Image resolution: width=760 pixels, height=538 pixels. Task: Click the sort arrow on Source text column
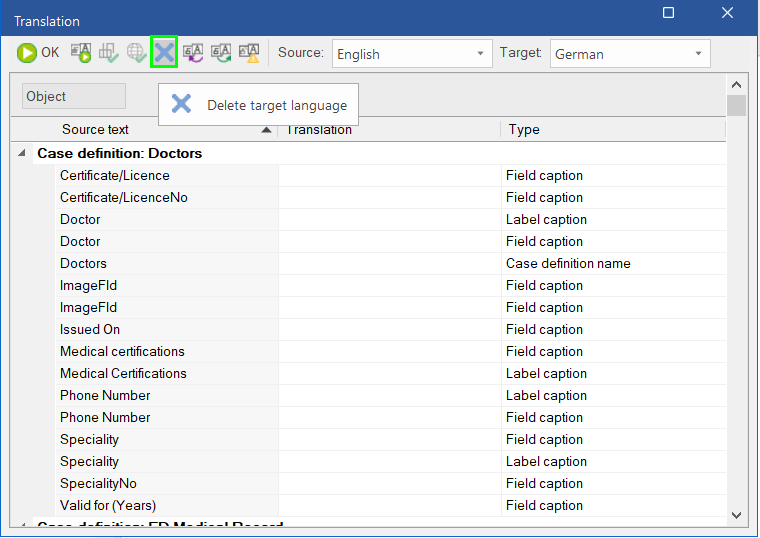pos(266,129)
